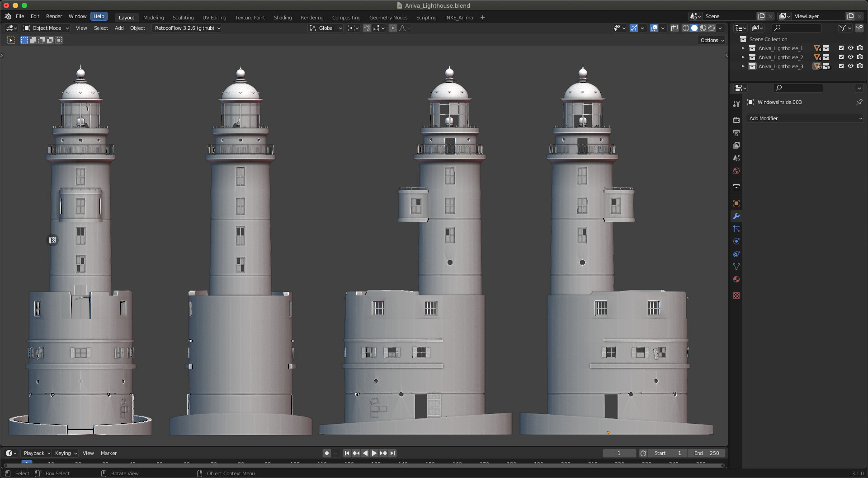Open the RetopoFlow 3.2.6 (github) dropdown
The image size is (868, 478).
tap(187, 28)
